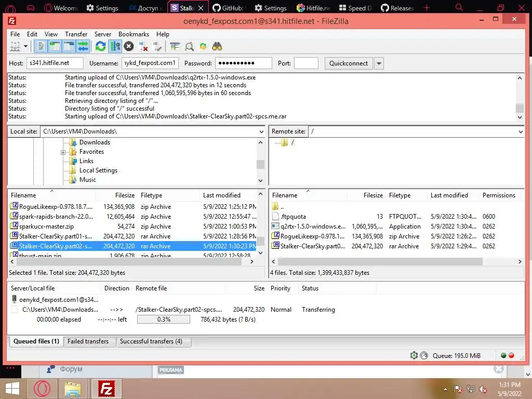The width and height of the screenshot is (532, 399).
Task: Sort local files by Filesize column
Action: 125,195
